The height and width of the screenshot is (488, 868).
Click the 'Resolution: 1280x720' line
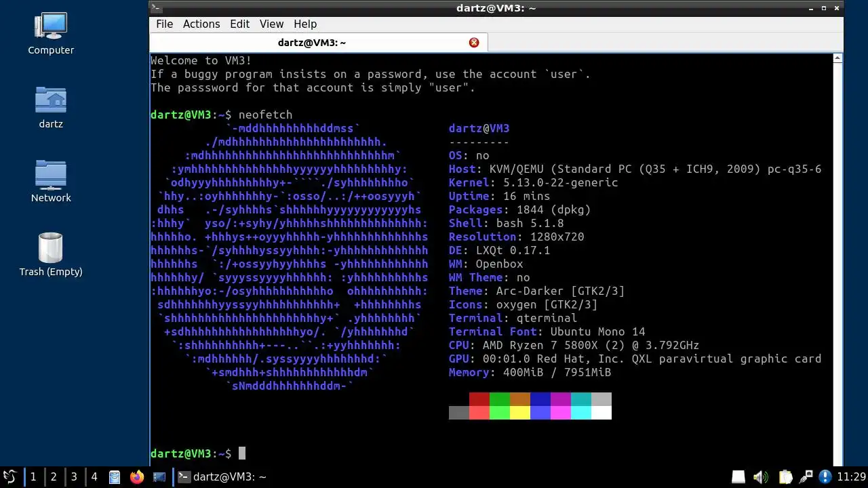click(x=517, y=237)
